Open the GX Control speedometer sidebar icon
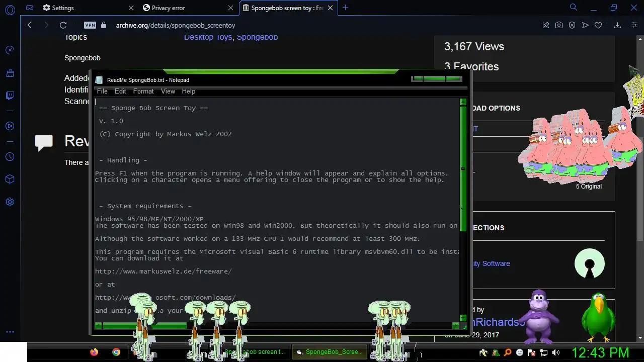Screen dimensions: 644x362 tap(10, 50)
